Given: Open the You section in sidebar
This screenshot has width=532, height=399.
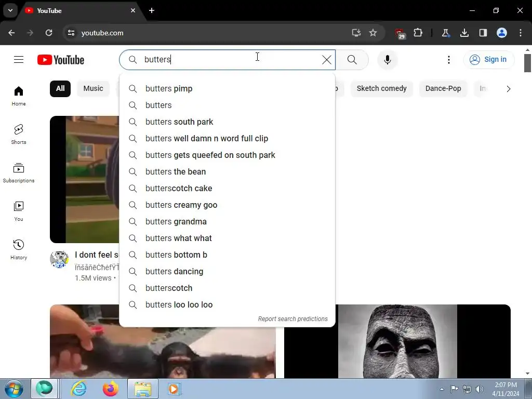Looking at the screenshot, I should click(x=19, y=211).
